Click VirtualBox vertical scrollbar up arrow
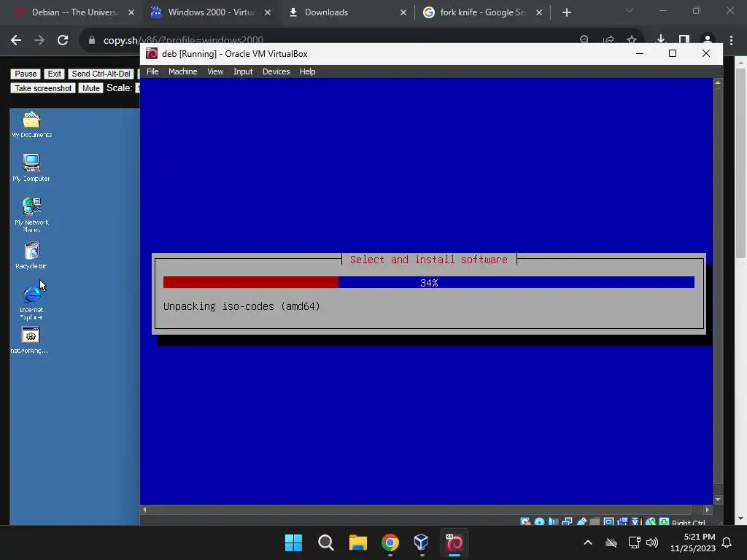Image resolution: width=747 pixels, height=560 pixels. point(718,83)
